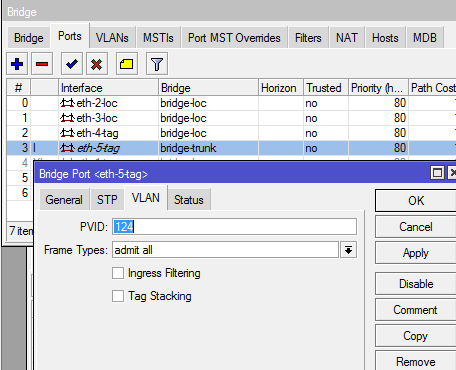Select the eth-4-tag row

click(231, 133)
